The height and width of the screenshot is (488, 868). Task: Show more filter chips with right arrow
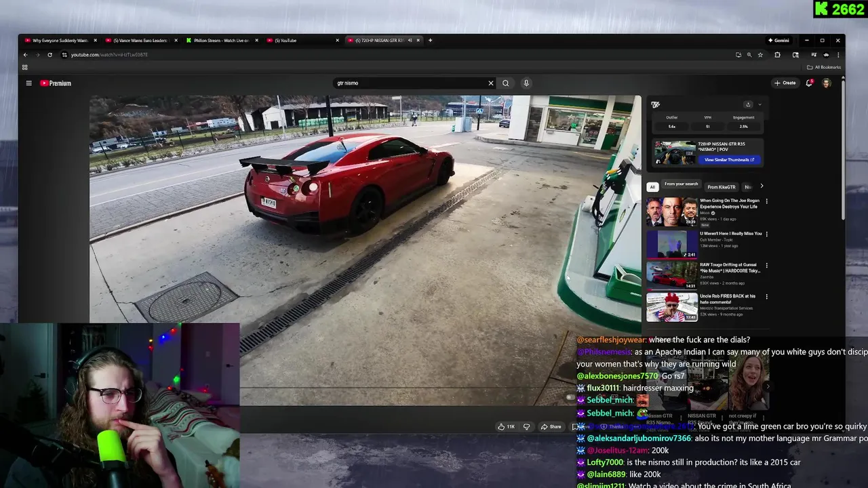point(761,186)
